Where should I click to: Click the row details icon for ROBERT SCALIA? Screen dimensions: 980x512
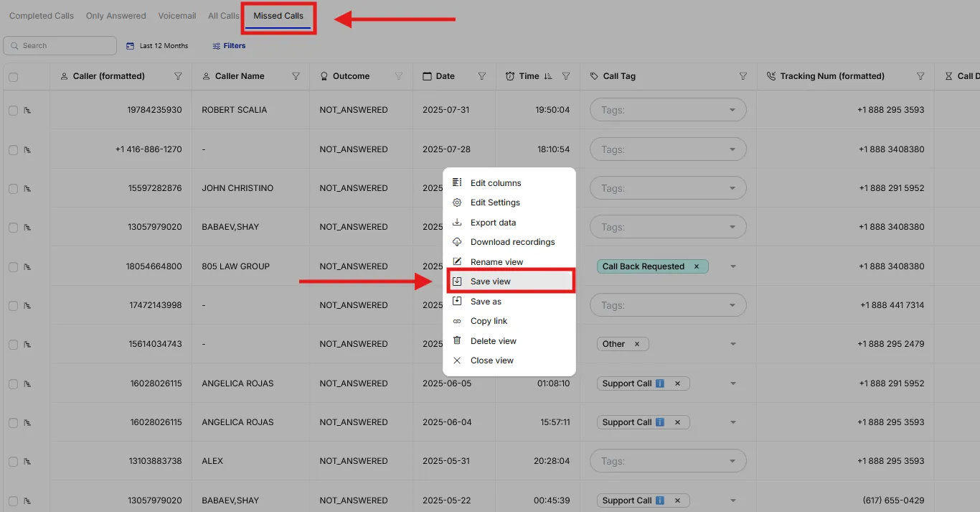pos(27,110)
